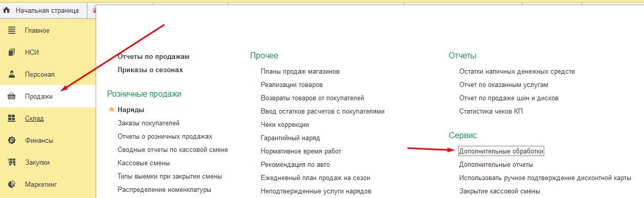Open Дополнительные обработки
This screenshot has width=644, height=198.
click(x=501, y=151)
